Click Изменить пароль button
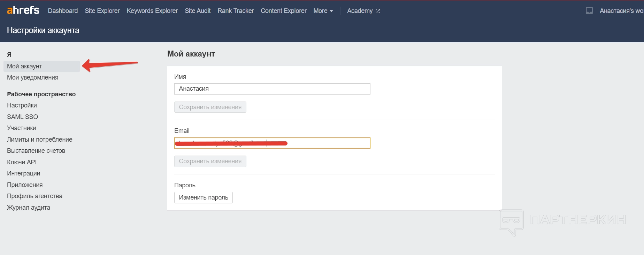The width and height of the screenshot is (644, 255). (204, 197)
